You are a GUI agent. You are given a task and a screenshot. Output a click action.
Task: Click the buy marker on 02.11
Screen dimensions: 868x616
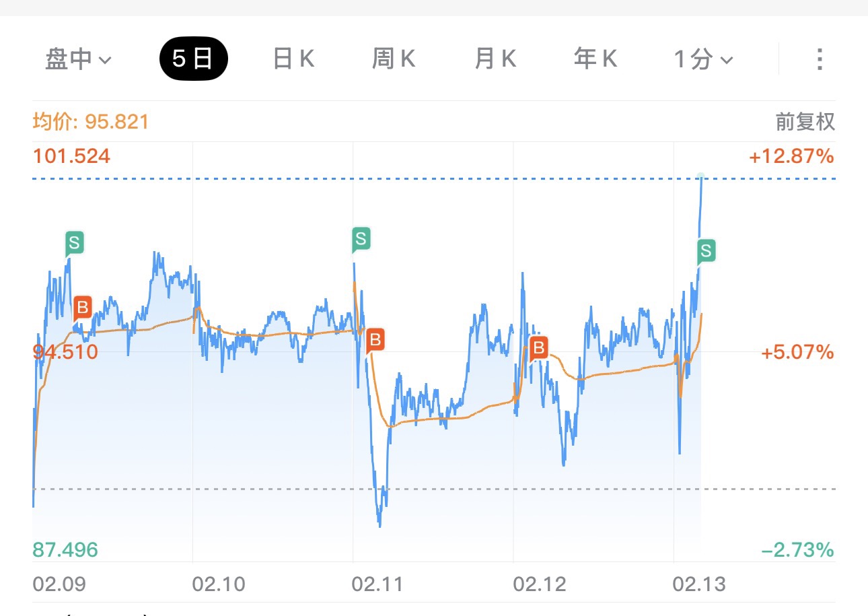tap(375, 339)
